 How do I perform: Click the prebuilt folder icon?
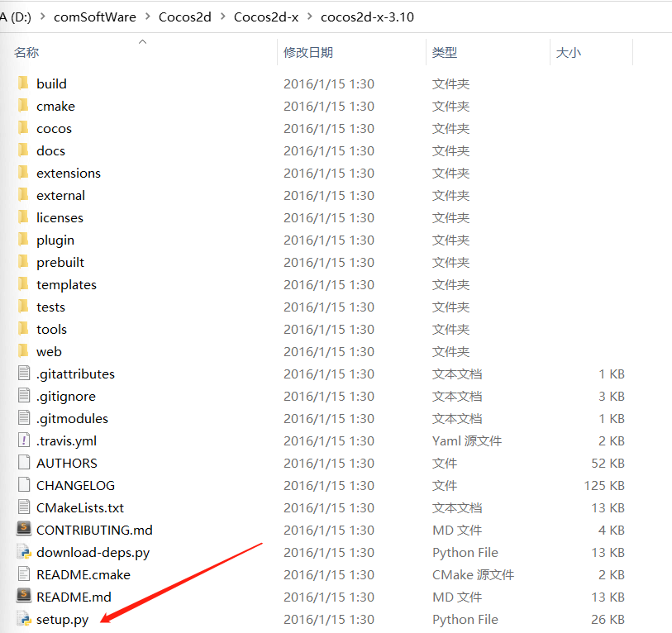coord(24,261)
